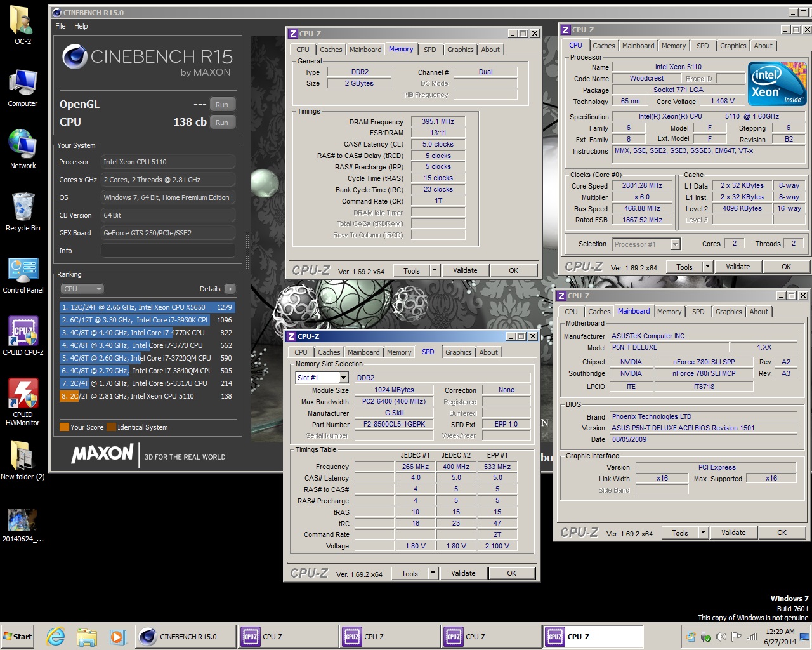Viewport: 812px width, 650px height.
Task: Click the taskbar clock showing 12:29 AM
Action: tap(780, 637)
